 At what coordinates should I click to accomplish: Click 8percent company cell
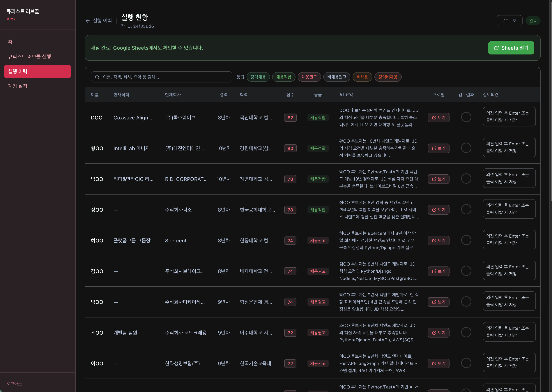pyautogui.click(x=176, y=241)
